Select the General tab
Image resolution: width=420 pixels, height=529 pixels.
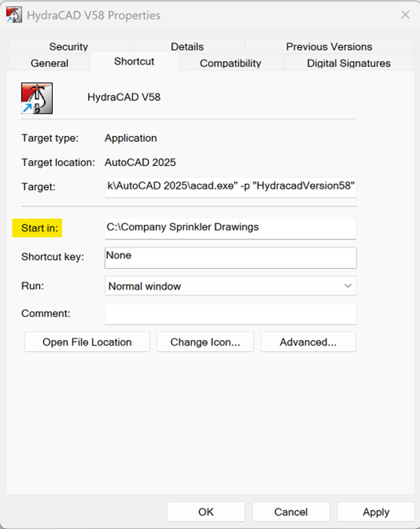coord(50,63)
